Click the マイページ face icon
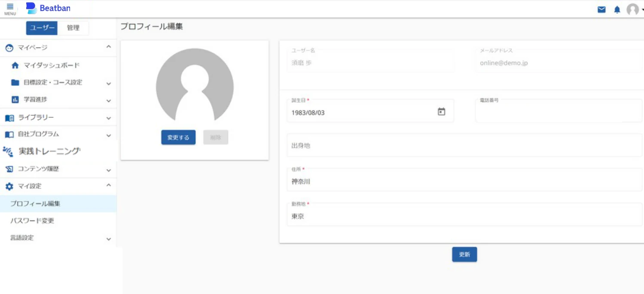 point(9,48)
